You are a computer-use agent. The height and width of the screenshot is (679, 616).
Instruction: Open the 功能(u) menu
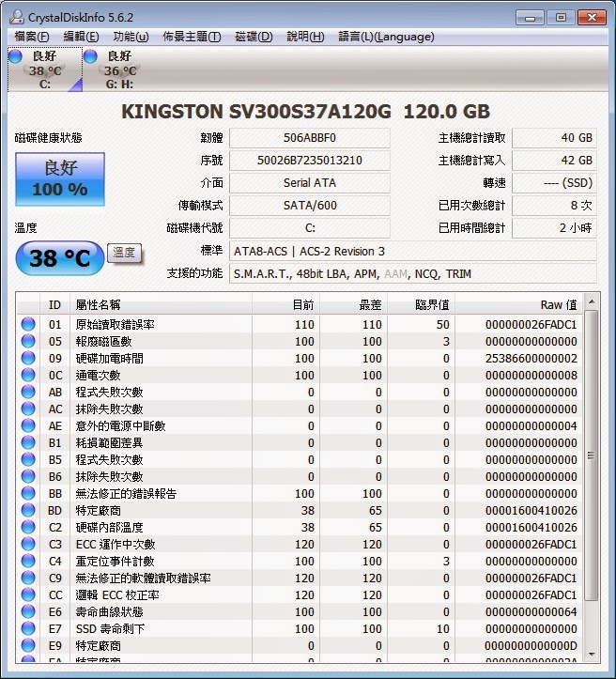pos(131,37)
